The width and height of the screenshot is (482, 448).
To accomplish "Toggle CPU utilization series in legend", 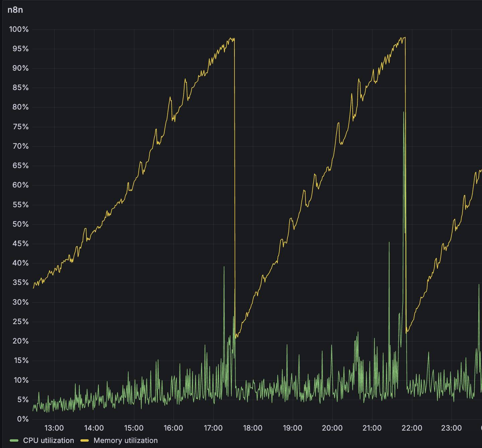I will pos(49,440).
